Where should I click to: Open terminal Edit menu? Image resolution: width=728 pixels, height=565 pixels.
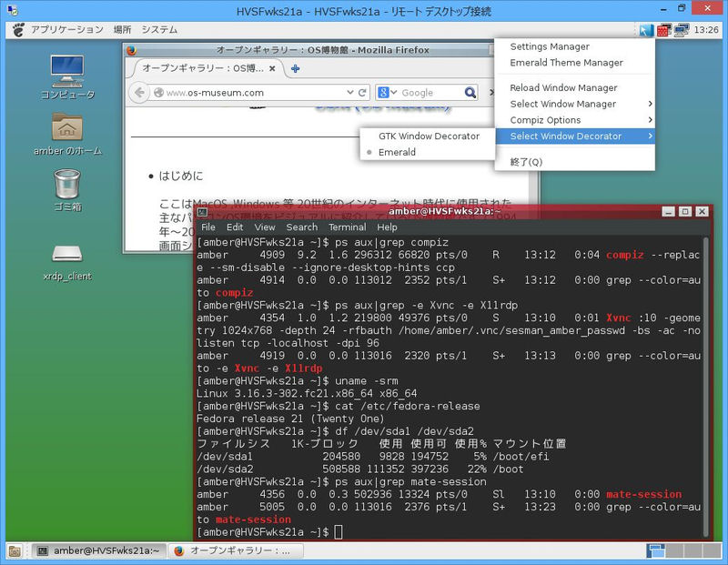(235, 227)
